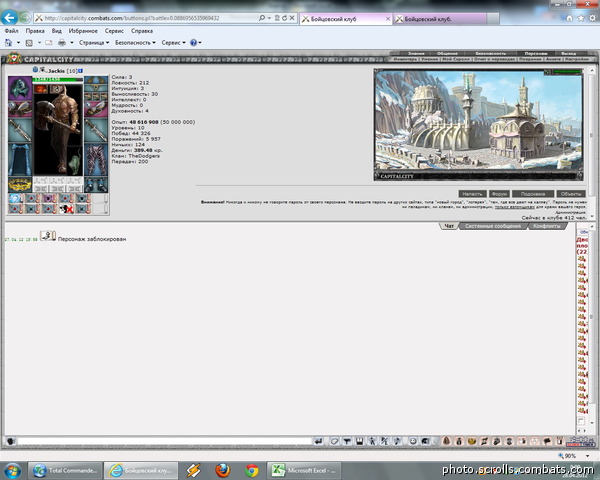Open the 90% zoom level dropdown
The image size is (600, 480).
point(587,456)
